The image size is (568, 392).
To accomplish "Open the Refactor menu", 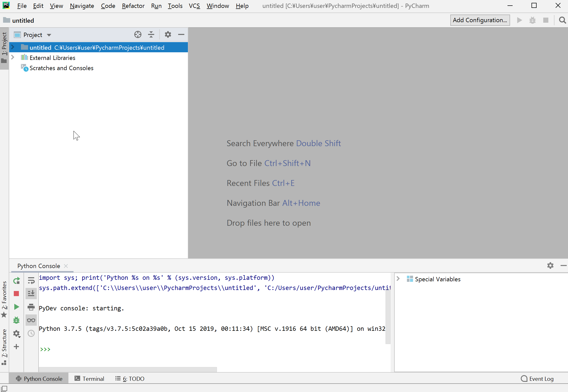I will click(x=133, y=6).
